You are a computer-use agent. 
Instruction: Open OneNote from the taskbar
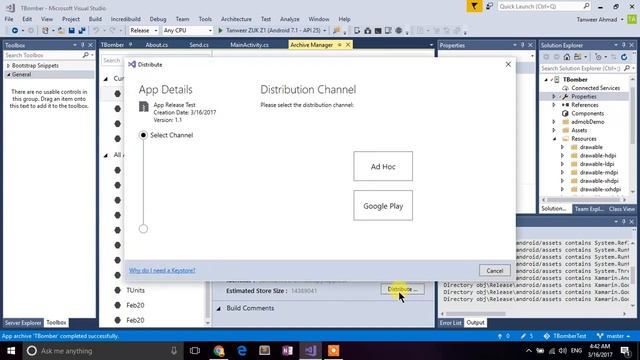287,351
